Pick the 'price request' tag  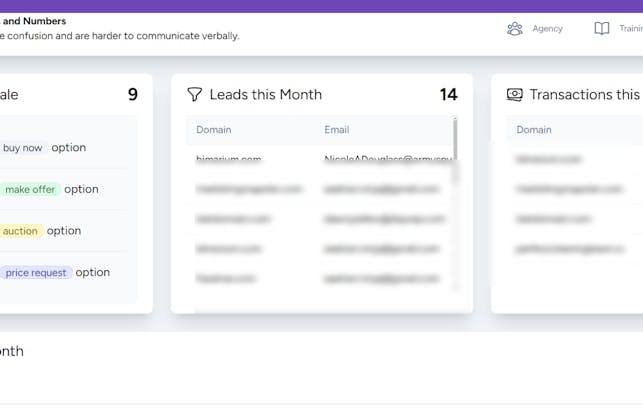(36, 272)
